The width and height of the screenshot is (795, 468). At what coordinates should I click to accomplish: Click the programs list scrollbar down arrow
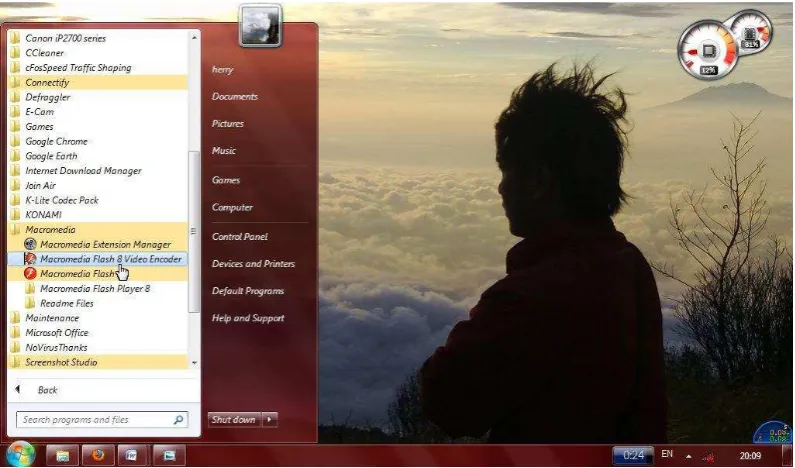[194, 363]
